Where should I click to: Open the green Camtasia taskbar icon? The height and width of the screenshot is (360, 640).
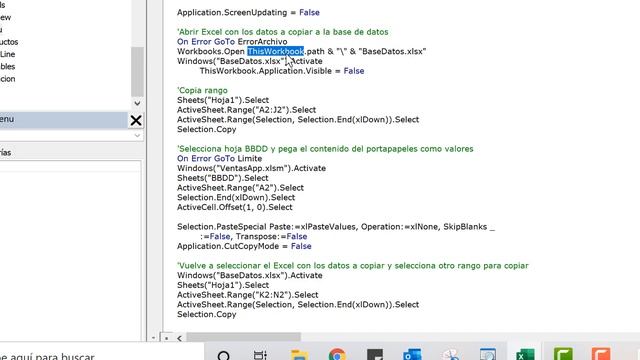[x=563, y=354]
